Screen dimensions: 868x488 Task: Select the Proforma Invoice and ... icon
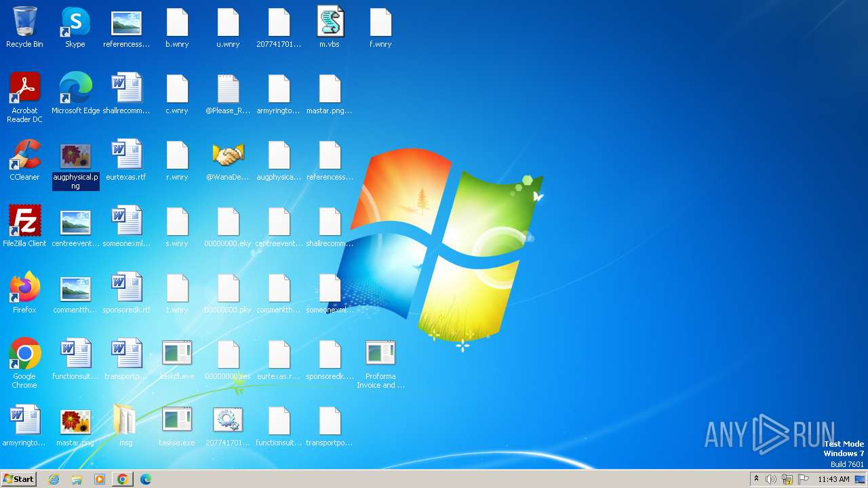[380, 363]
